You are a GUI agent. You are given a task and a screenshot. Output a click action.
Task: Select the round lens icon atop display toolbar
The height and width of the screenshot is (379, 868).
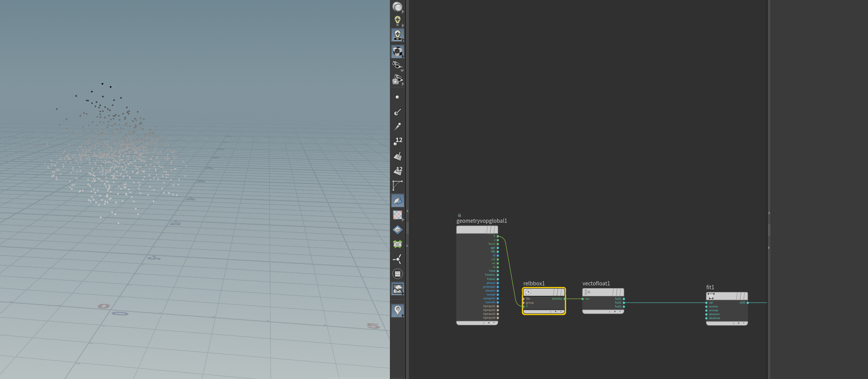397,7
